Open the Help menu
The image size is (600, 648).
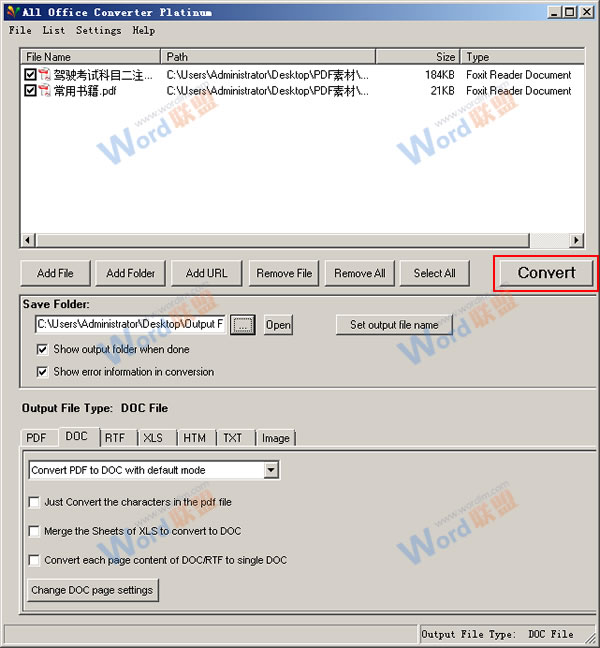click(x=144, y=31)
